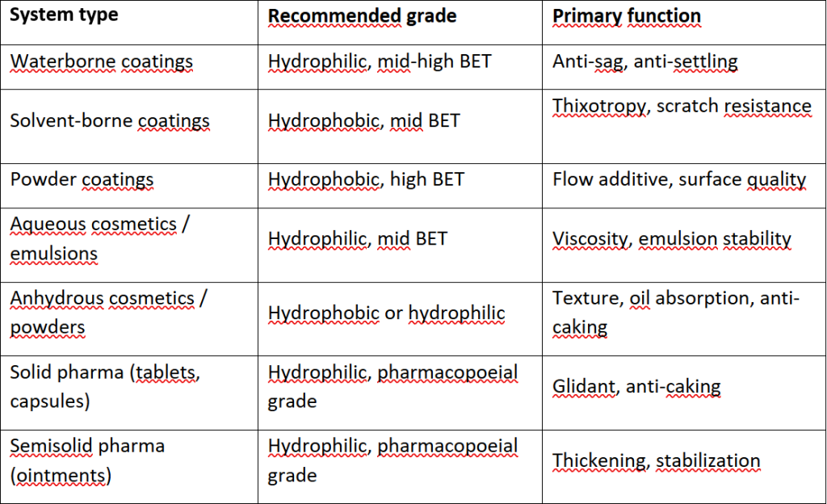Click the "Solid pharma (tablets, capsules)" cell
This screenshot has width=827, height=504.
point(104,387)
